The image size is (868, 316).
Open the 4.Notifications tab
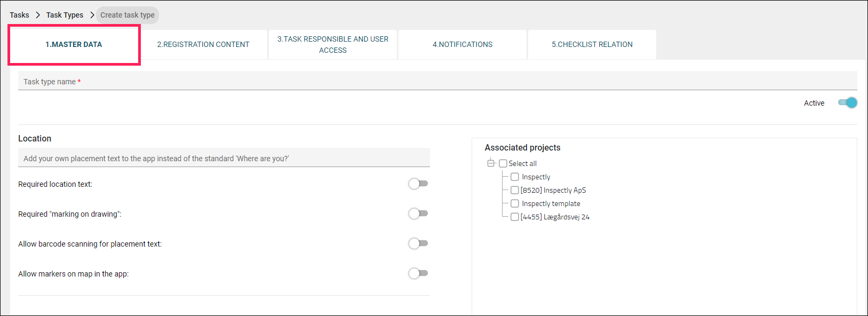(463, 44)
